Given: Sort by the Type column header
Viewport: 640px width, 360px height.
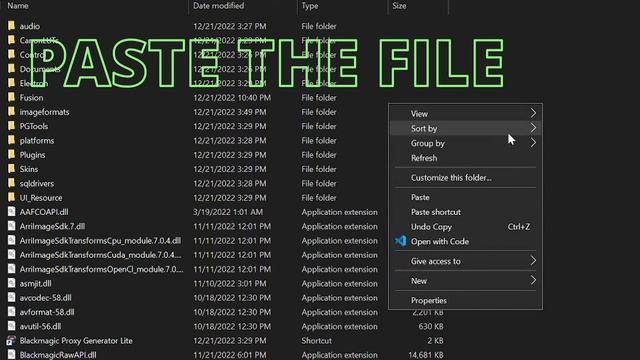Looking at the screenshot, I should click(310, 6).
